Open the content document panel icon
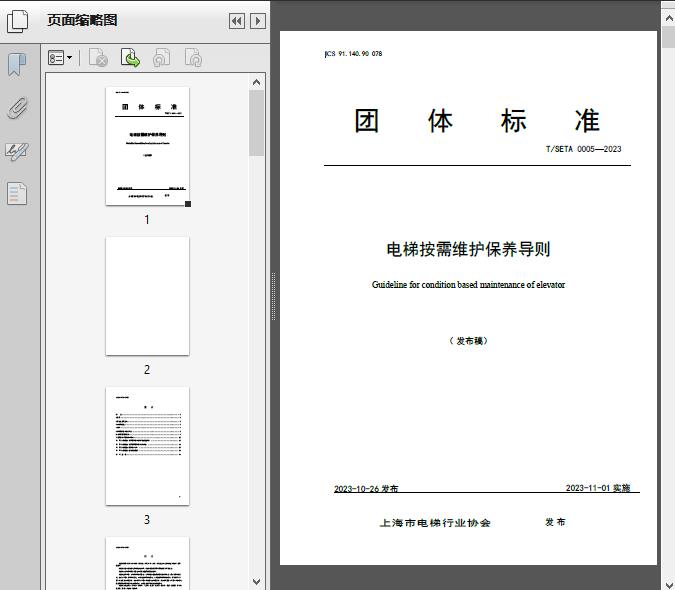 tap(17, 193)
